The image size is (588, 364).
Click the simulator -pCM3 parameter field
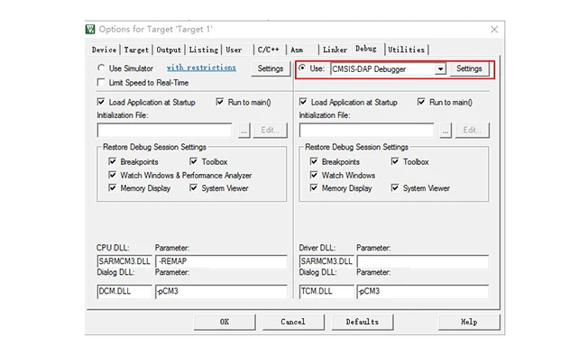click(x=221, y=291)
